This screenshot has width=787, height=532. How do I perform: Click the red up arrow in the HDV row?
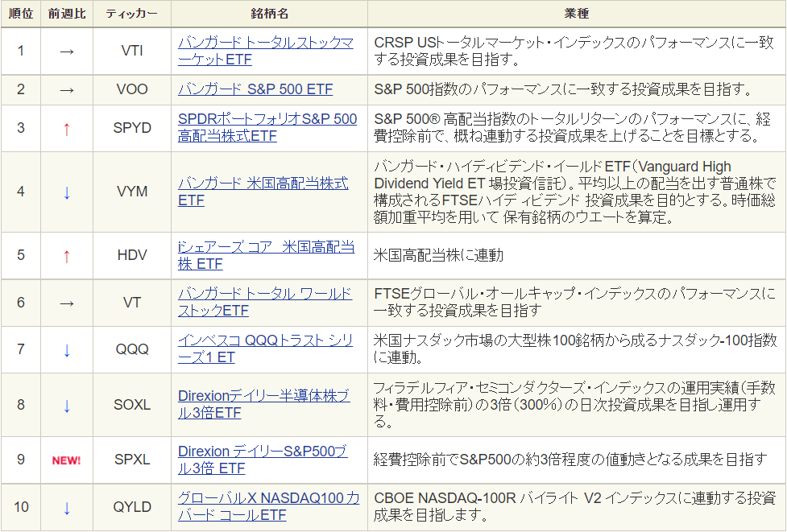click(x=67, y=257)
